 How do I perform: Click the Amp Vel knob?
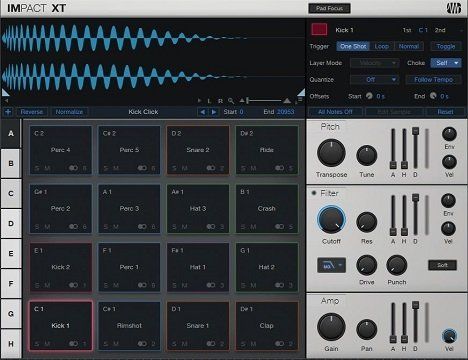tap(449, 336)
